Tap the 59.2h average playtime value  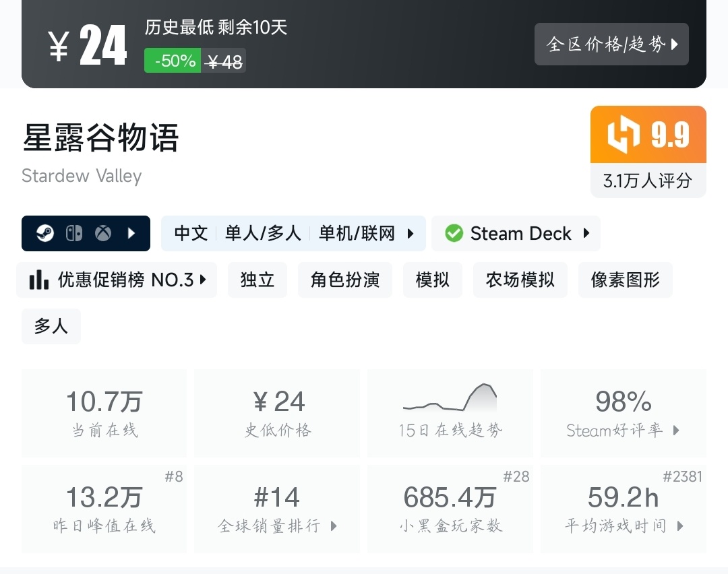(x=623, y=497)
